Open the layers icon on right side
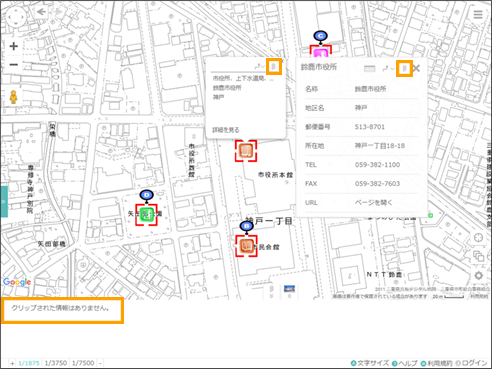 (x=479, y=256)
